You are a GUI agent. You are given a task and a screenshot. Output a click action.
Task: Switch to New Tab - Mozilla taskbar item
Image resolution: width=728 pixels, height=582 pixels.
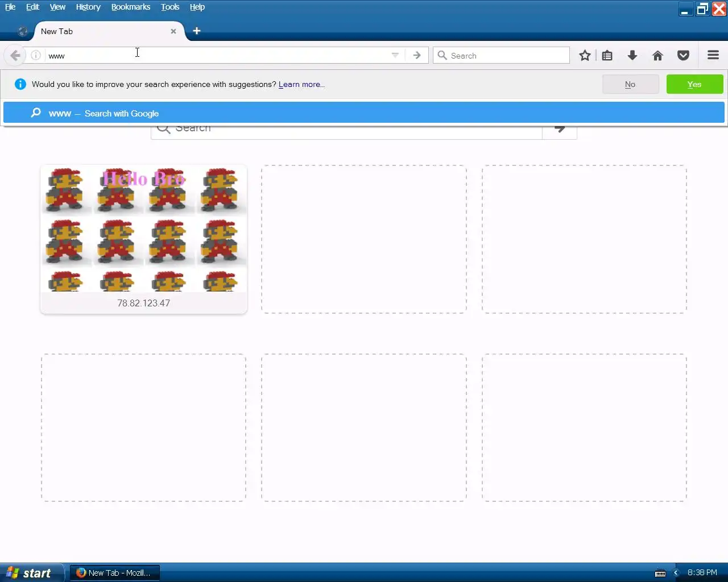pyautogui.click(x=114, y=573)
